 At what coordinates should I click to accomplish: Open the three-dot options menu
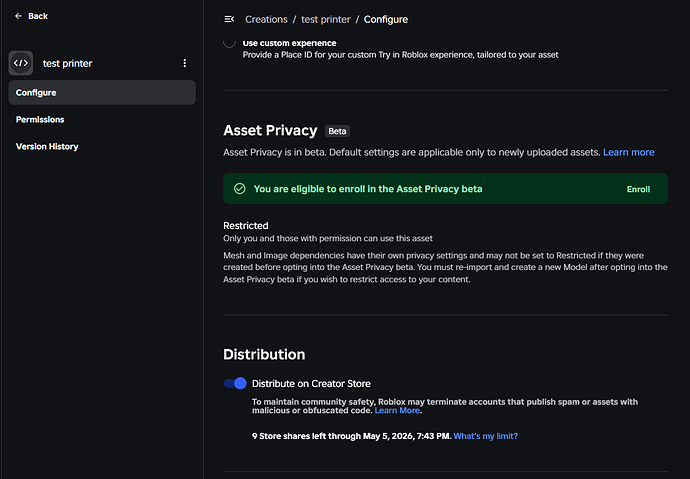(x=184, y=63)
